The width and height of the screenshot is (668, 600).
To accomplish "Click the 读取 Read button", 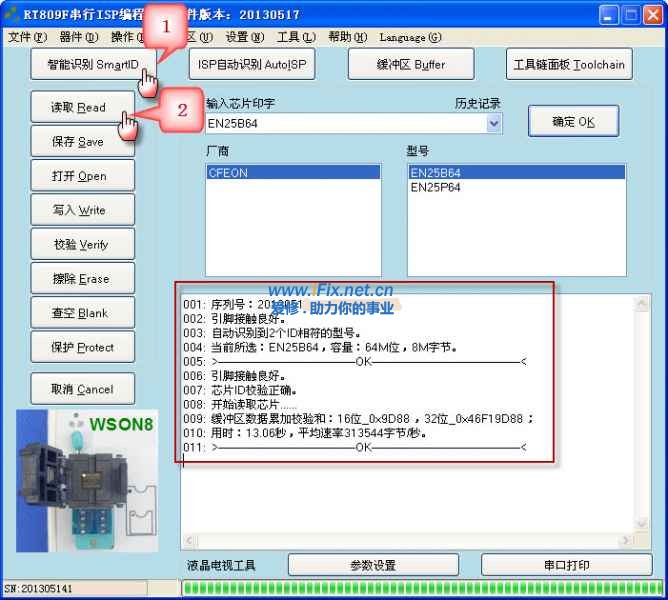I will click(x=83, y=107).
